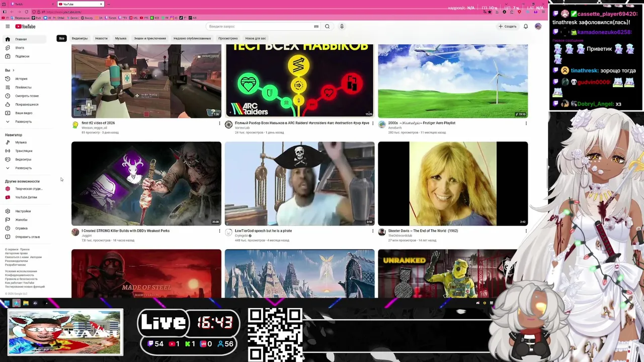This screenshot has width=644, height=362.
Task: Select the Недавно опубликованные filter chip
Action: [192, 38]
